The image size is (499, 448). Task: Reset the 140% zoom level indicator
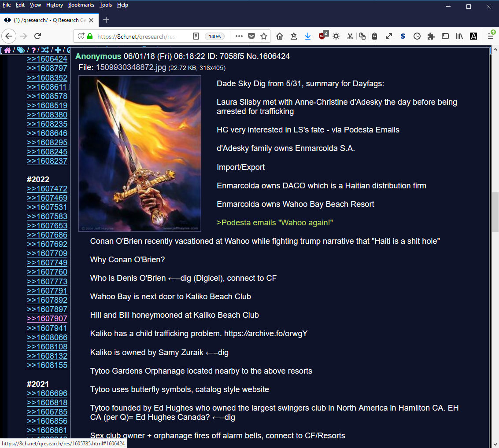tap(214, 37)
